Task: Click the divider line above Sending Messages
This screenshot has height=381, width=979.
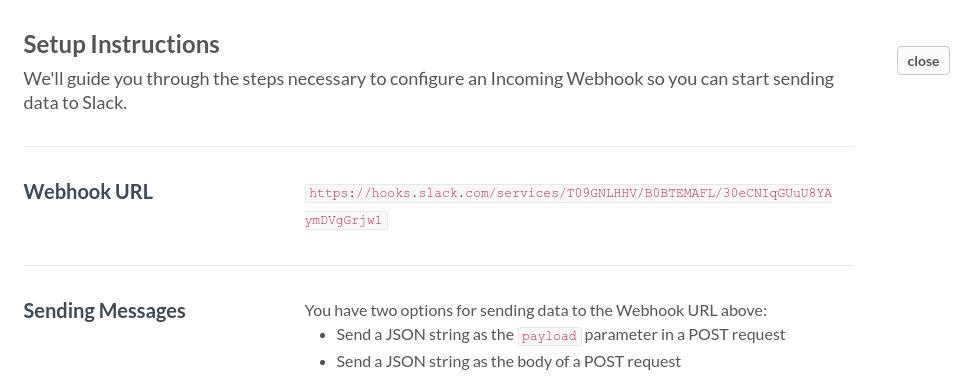Action: 438,265
